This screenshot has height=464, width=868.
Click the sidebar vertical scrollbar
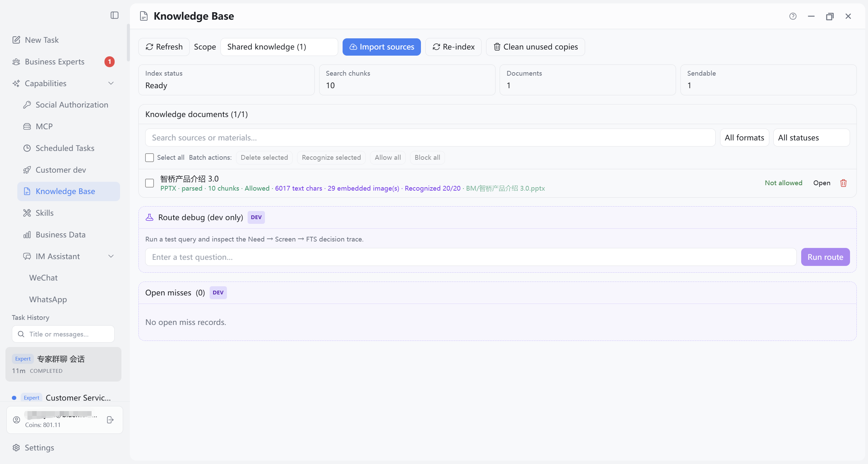pos(128,43)
